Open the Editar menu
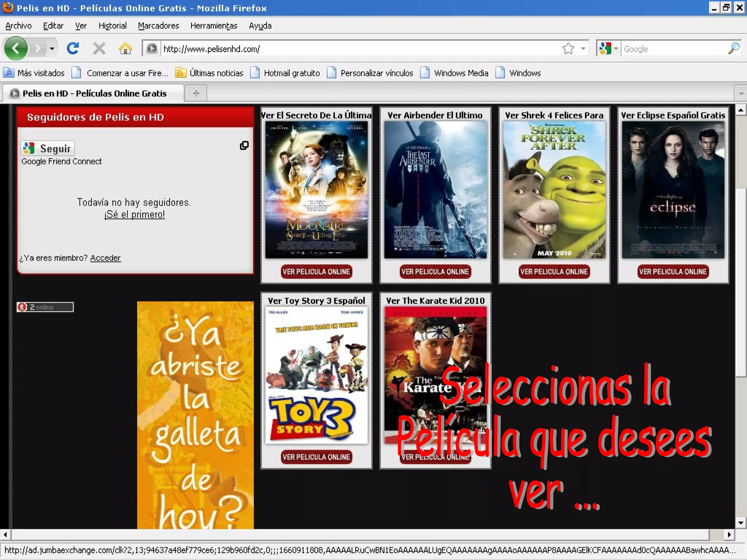The height and width of the screenshot is (560, 747). pos(53,26)
